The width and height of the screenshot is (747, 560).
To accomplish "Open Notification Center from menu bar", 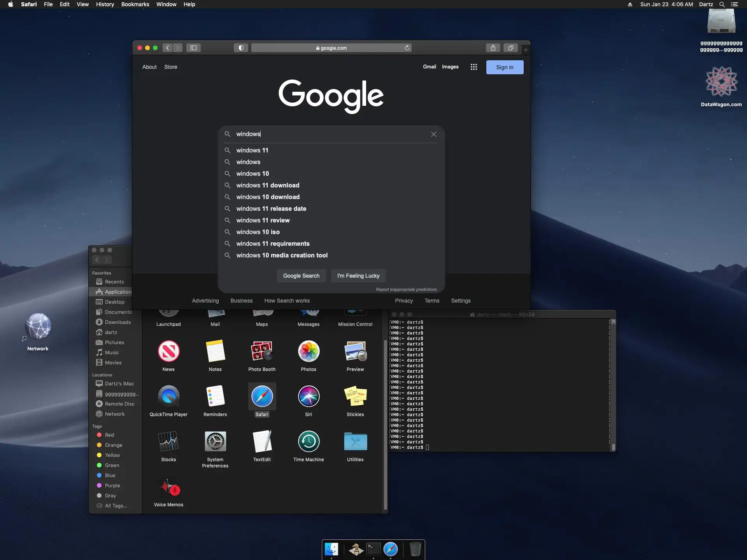I will (734, 4).
